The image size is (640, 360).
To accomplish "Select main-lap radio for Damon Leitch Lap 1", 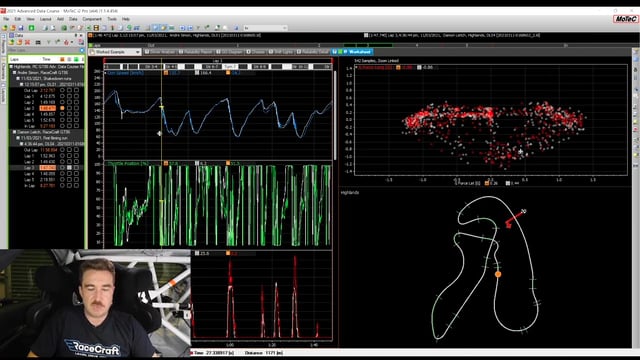I will (x=62, y=156).
